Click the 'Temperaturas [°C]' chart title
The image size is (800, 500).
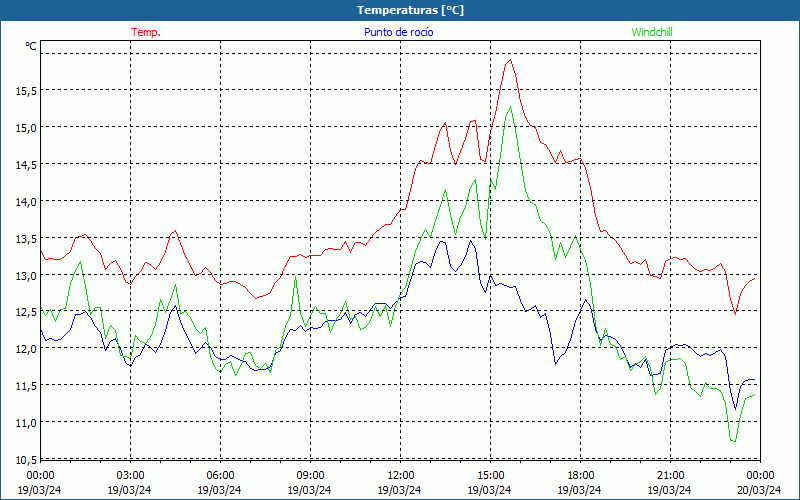point(410,10)
